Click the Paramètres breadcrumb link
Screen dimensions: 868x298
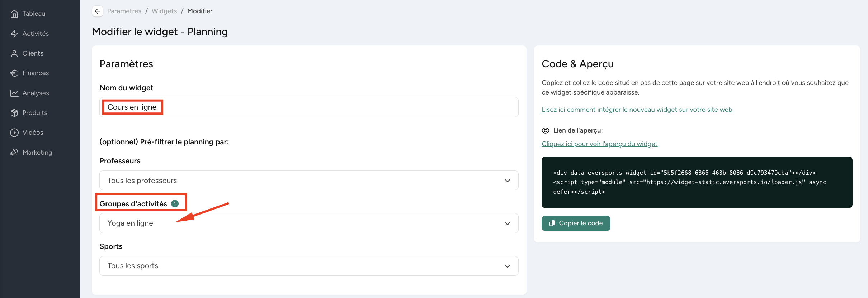tap(124, 11)
